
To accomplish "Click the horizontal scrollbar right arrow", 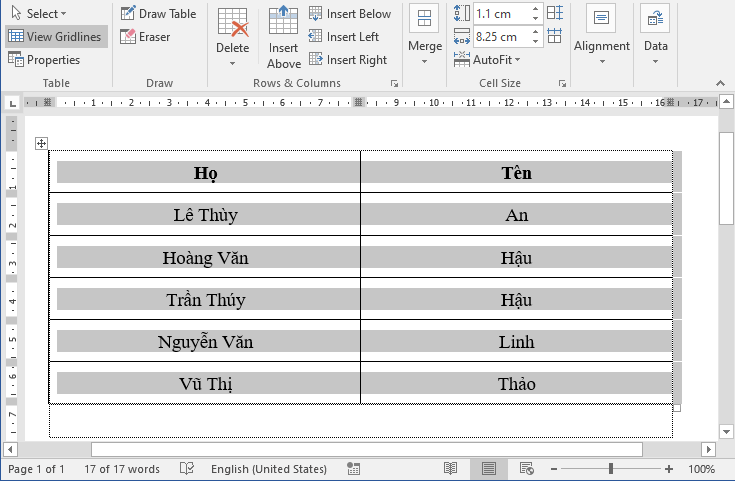I will click(x=709, y=450).
